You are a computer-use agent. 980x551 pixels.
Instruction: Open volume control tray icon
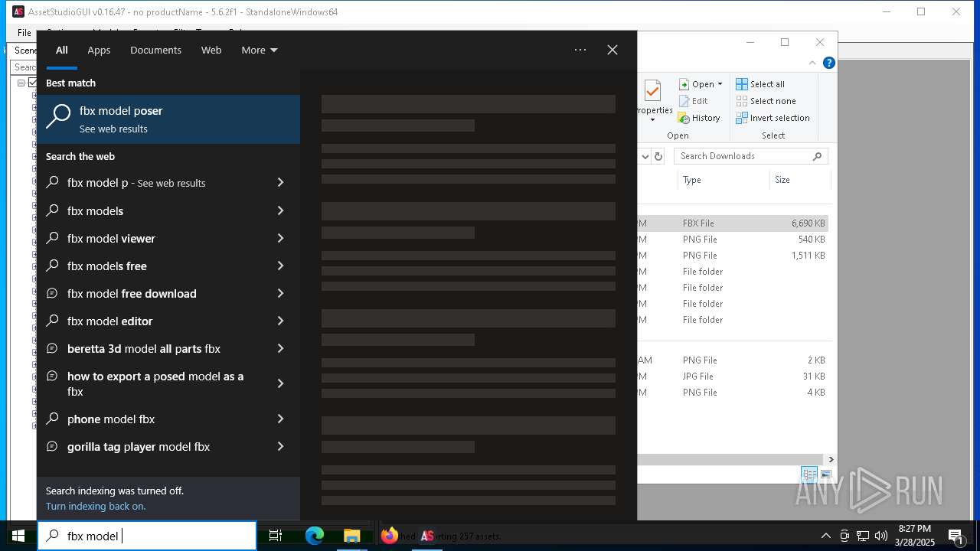pyautogui.click(x=881, y=536)
